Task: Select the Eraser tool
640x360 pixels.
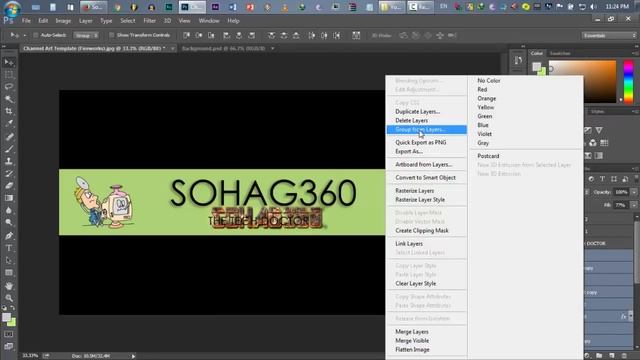Action: tap(9, 186)
